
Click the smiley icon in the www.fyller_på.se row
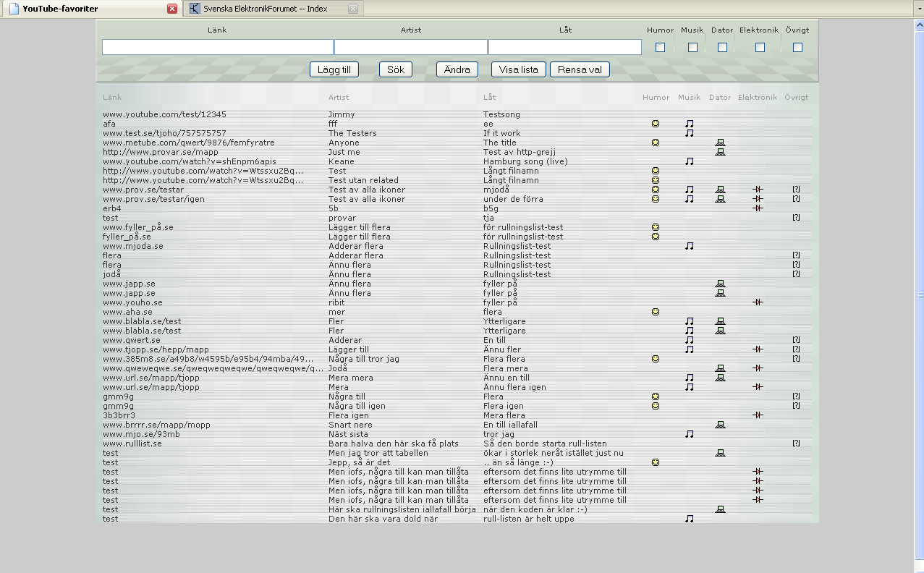pos(656,227)
